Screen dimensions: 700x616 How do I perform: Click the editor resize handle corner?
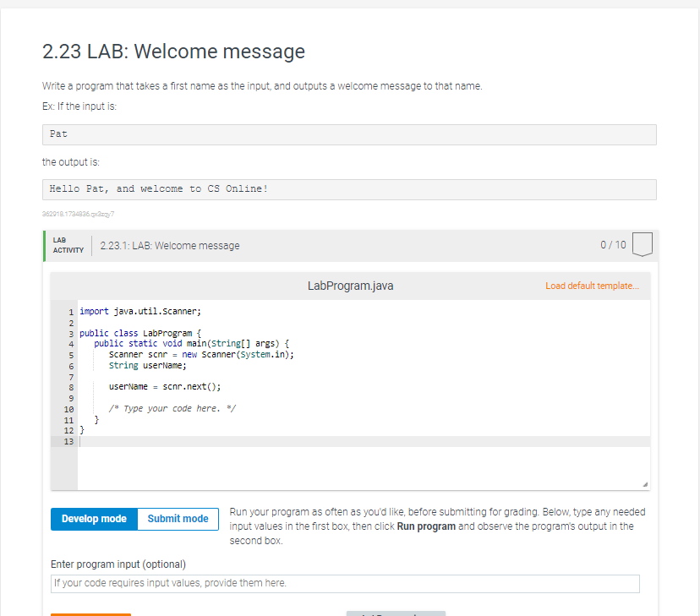(x=645, y=484)
